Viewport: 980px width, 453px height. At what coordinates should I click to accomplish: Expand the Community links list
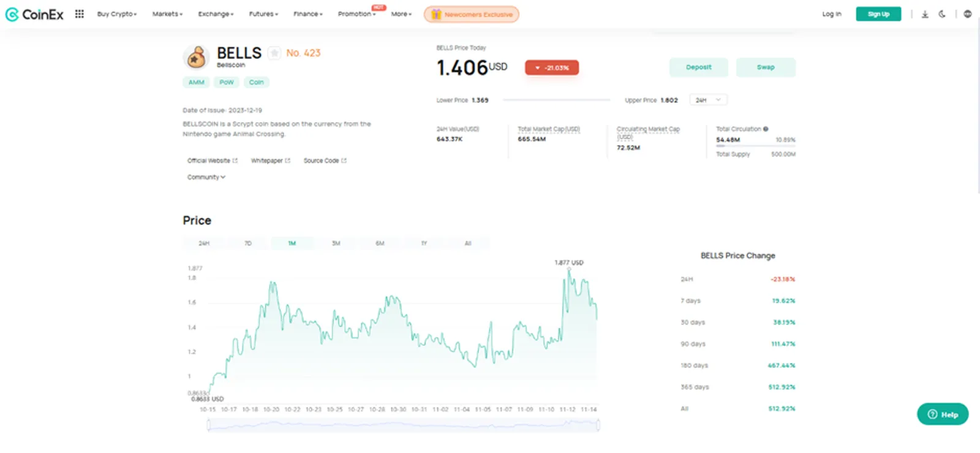click(x=206, y=177)
